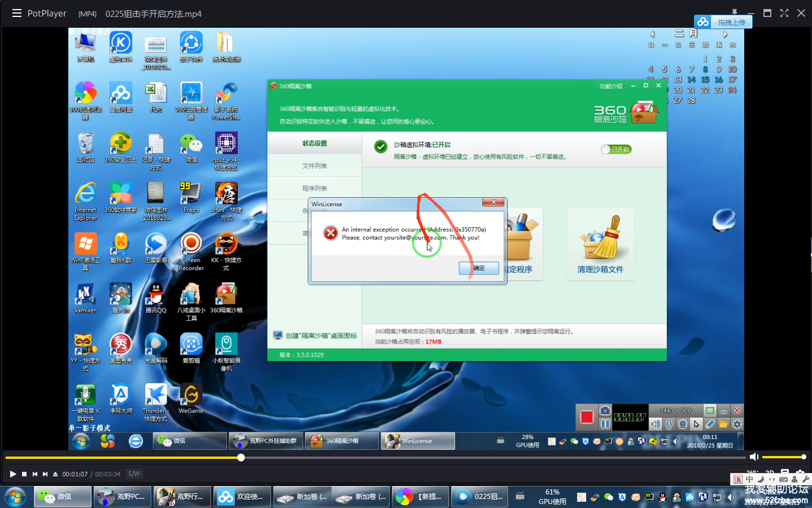Open 功能介绍 in 360 sandbox title bar
812x508 pixels.
tap(610, 86)
